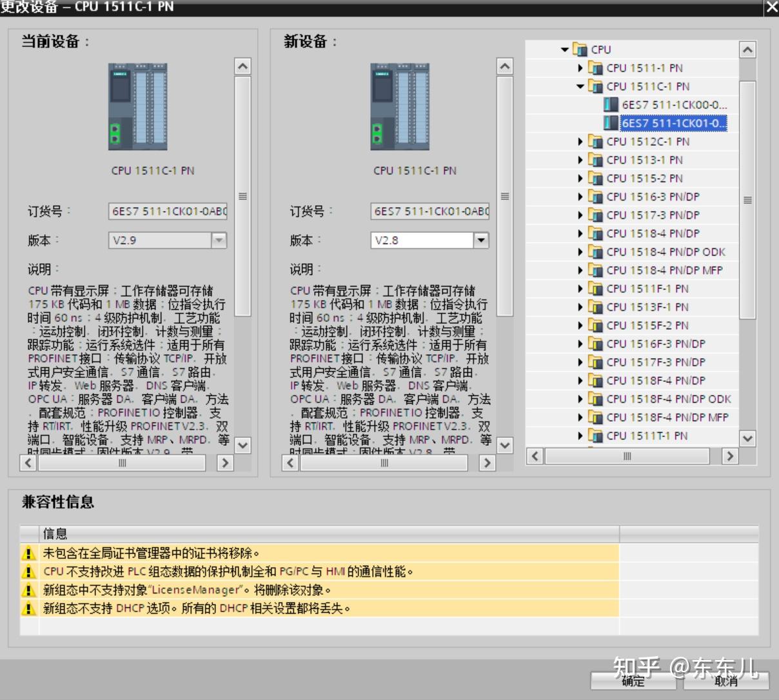This screenshot has width=779, height=700.
Task: Click CPU 1516-3 PN/DP folder icon
Action: 595,197
